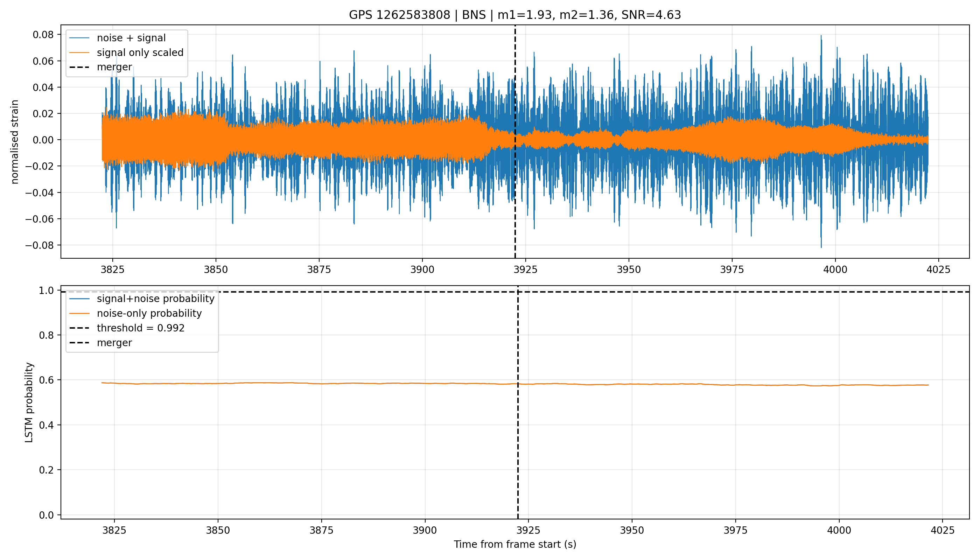This screenshot has height=560, width=980.
Task: Click the 'LSTM probability' y-axis label
Action: tap(29, 402)
